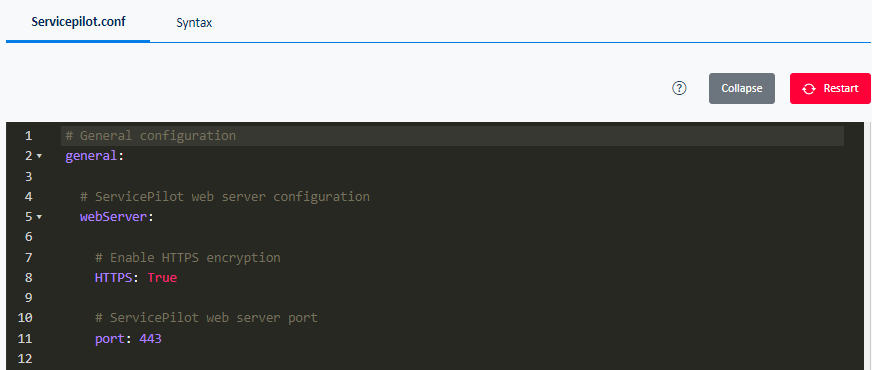Click line number 1 in the gutter
This screenshot has height=370, width=872.
pyautogui.click(x=28, y=136)
